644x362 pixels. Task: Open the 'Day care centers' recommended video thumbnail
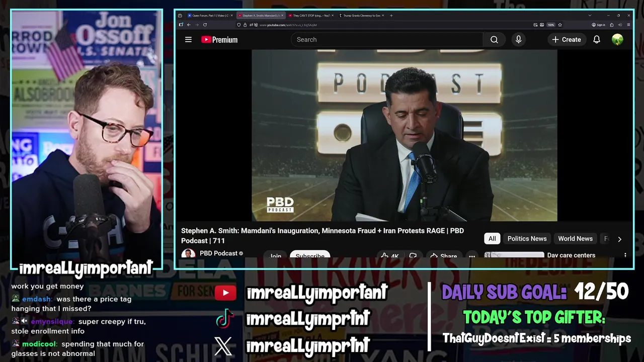(x=514, y=254)
